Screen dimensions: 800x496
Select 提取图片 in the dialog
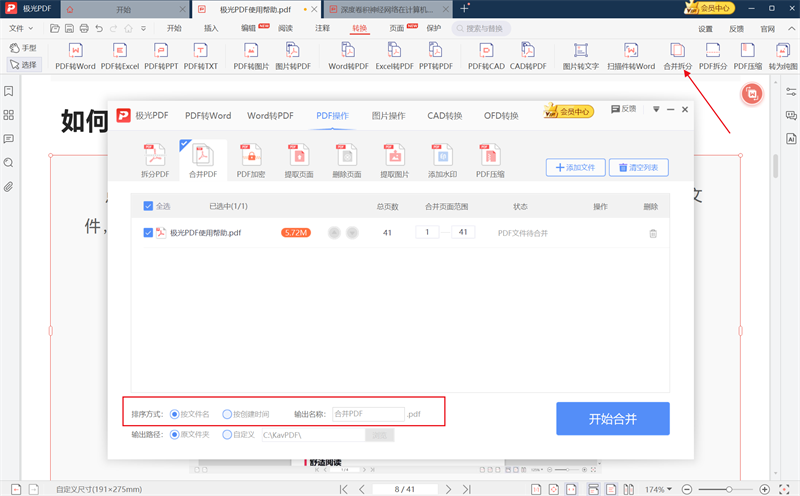[x=394, y=160]
